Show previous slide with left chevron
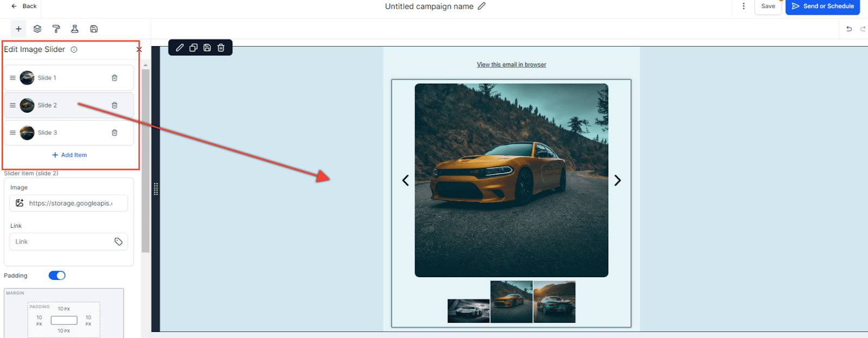Screen dimensions: 868x338 point(405,180)
